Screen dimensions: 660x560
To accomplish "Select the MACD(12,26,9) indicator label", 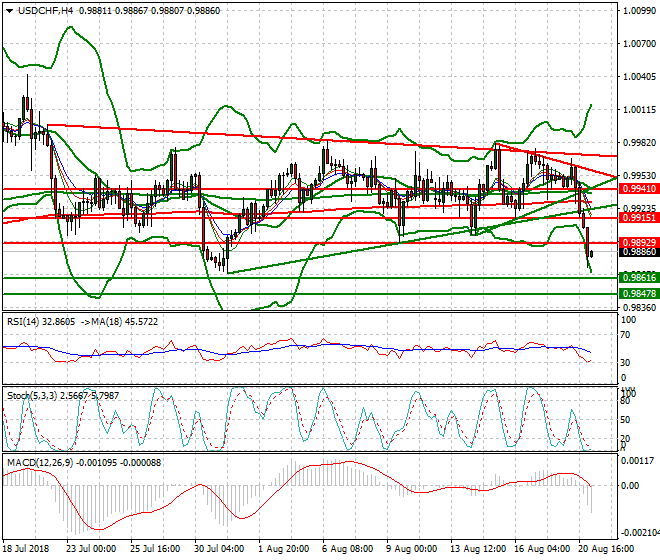I will click(x=84, y=462).
